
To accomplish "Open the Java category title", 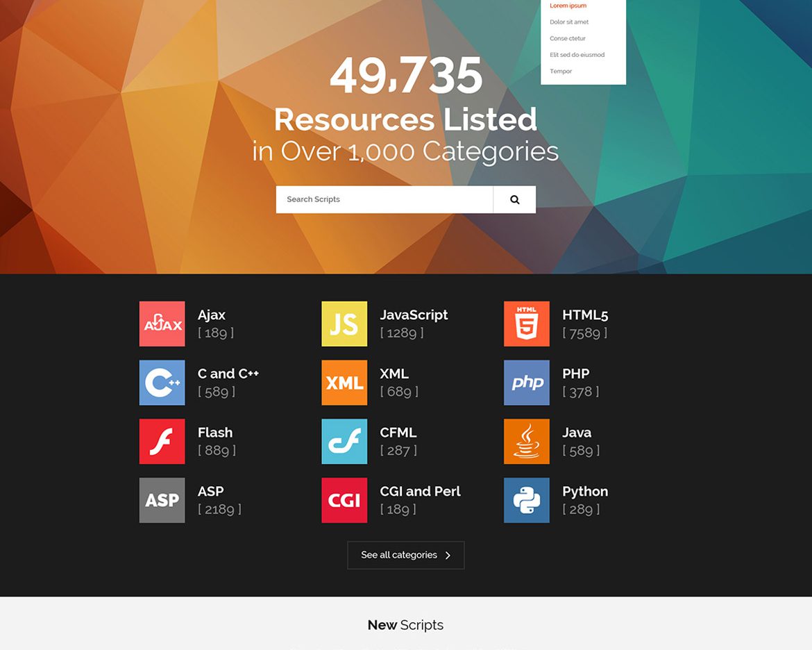I will tap(577, 433).
